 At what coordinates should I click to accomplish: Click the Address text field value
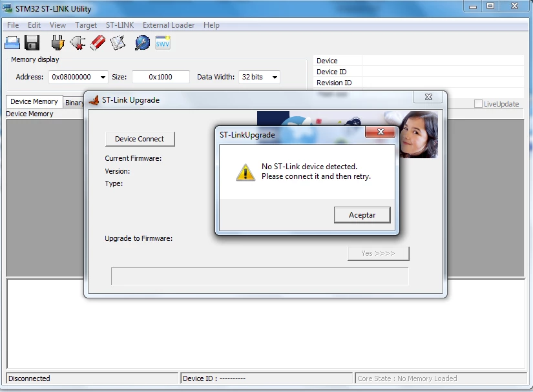tap(71, 77)
